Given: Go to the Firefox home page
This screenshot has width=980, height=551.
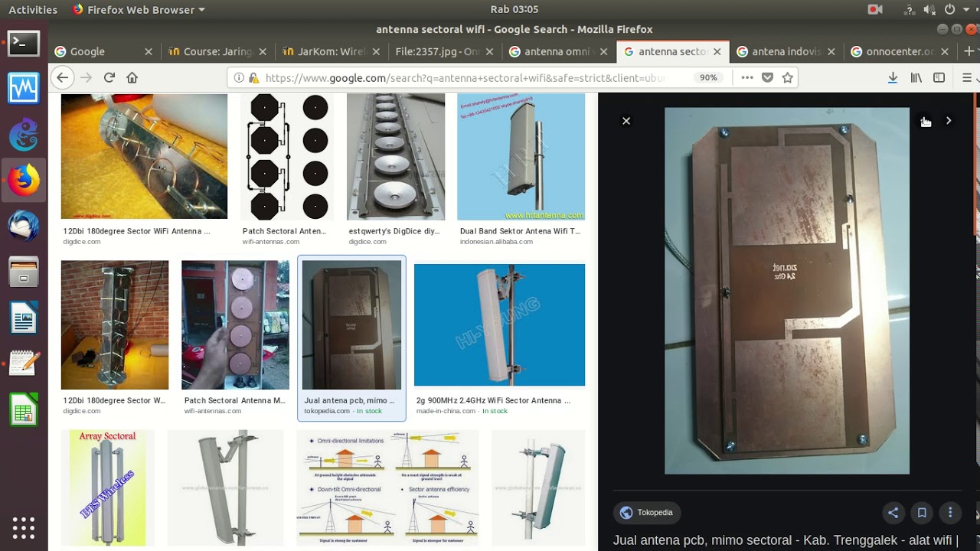Looking at the screenshot, I should [132, 77].
